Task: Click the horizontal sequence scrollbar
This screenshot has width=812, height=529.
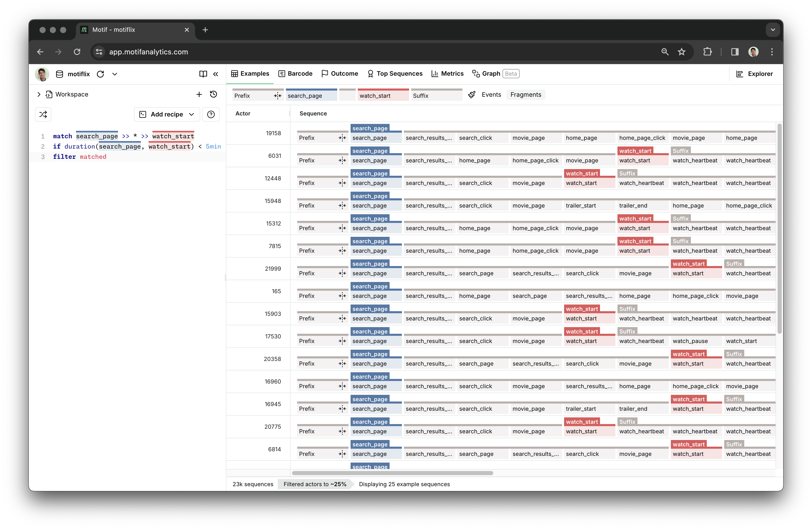Action: click(392, 473)
